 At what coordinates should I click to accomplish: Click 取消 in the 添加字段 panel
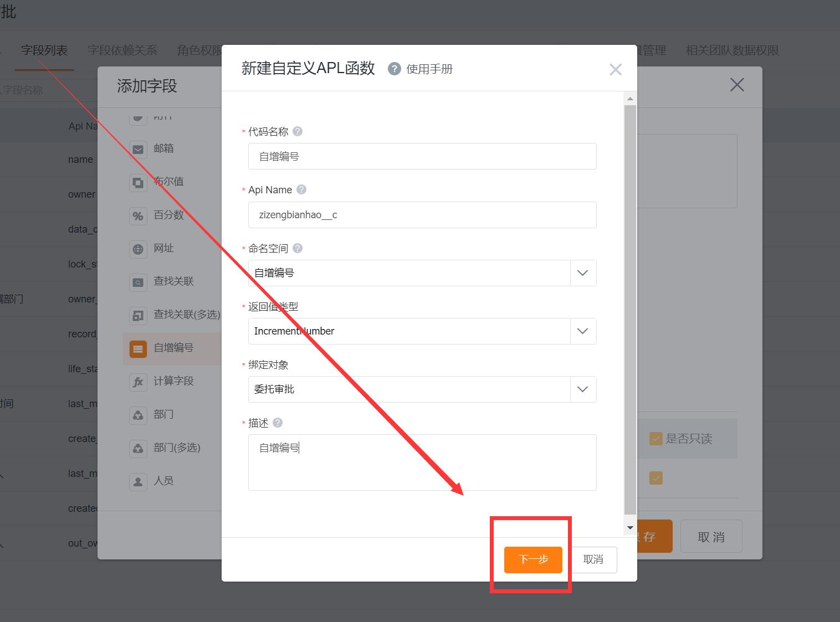tap(711, 537)
